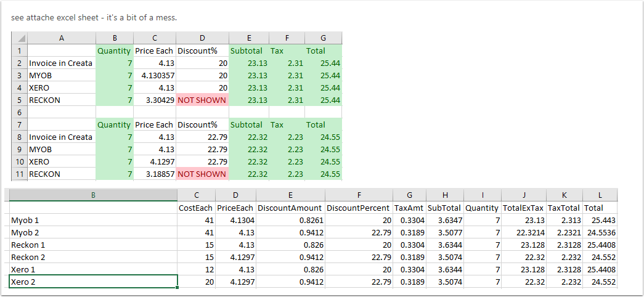Click the TotalExTax value 22.3214
Image resolution: width=644 pixels, height=297 pixels.
pos(524,232)
